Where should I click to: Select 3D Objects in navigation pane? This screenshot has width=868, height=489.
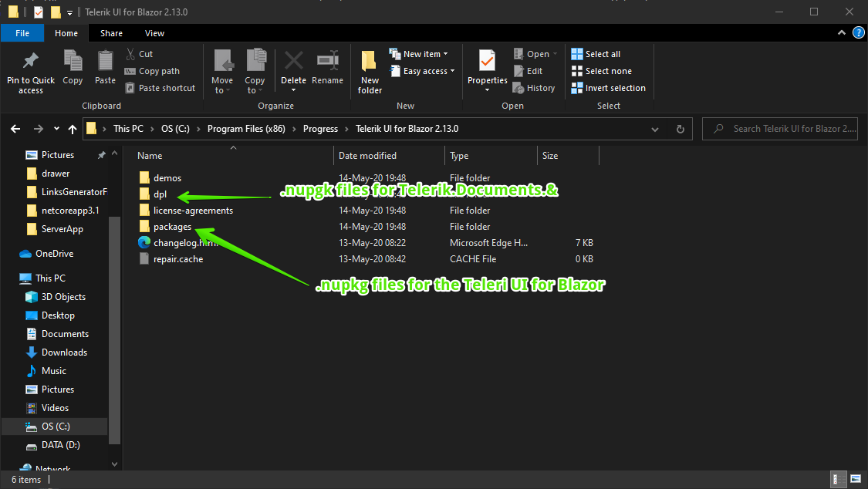pos(63,297)
